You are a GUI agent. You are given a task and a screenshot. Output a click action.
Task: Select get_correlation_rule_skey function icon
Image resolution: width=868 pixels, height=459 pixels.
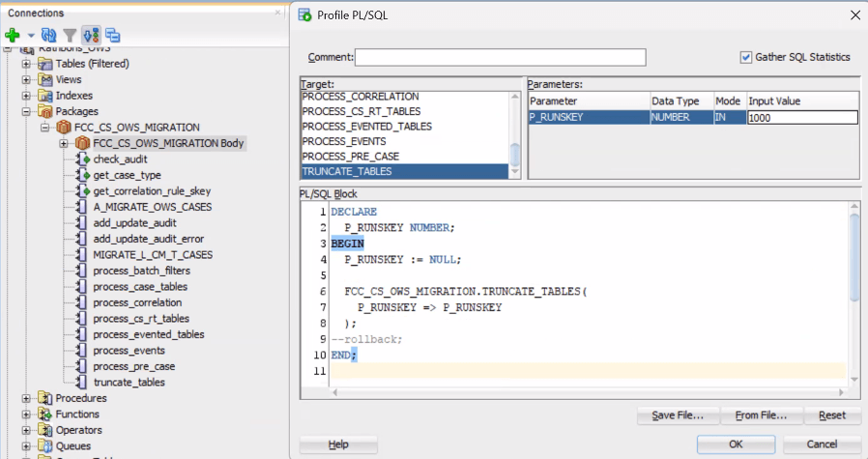(x=82, y=191)
